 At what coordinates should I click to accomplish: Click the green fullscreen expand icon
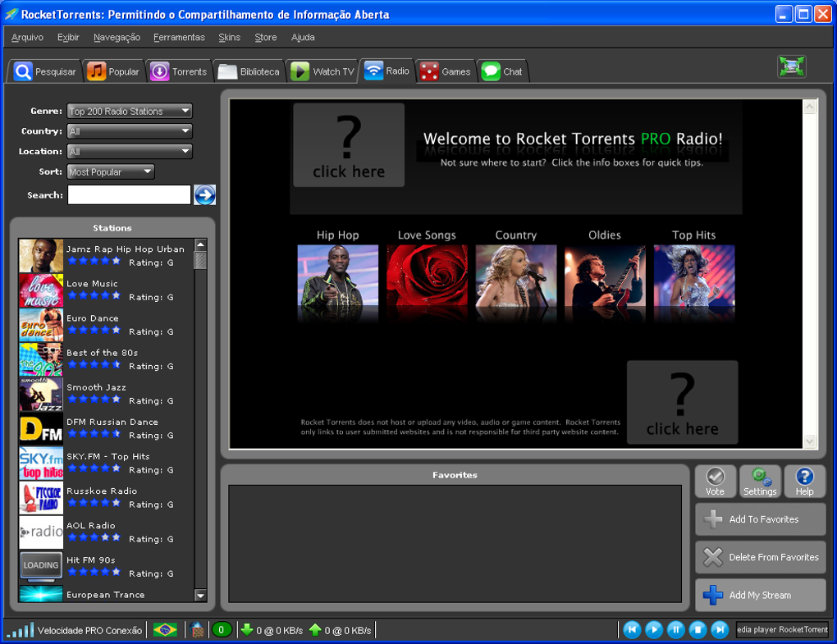[x=792, y=66]
